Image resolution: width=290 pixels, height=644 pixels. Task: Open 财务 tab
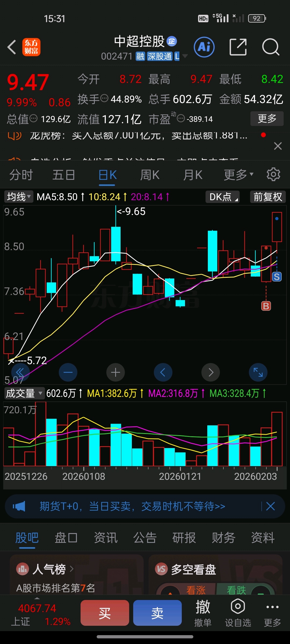pos(223,538)
